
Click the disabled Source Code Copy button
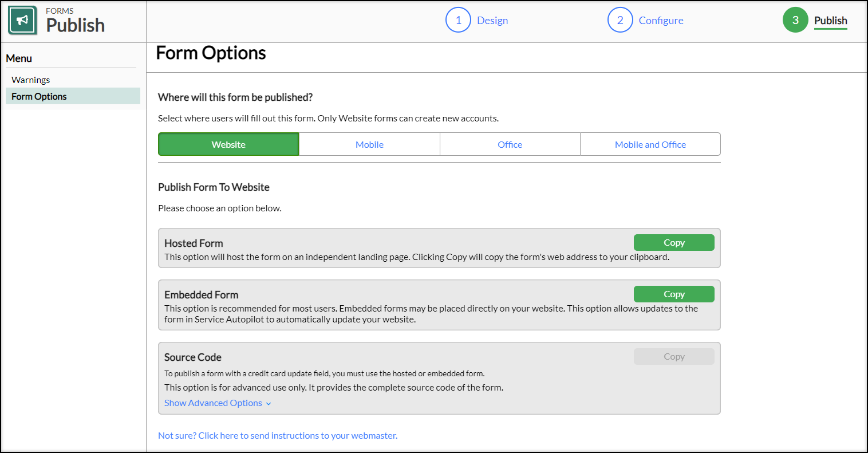pyautogui.click(x=673, y=356)
